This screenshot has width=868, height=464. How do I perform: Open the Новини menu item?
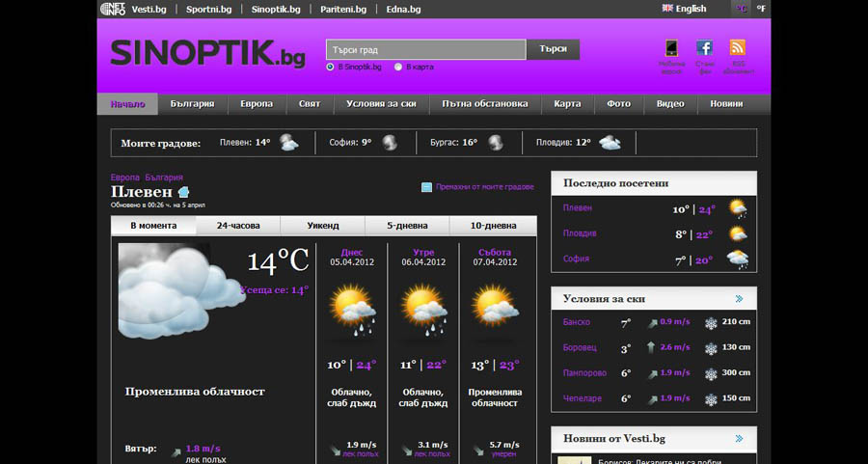[x=726, y=104]
